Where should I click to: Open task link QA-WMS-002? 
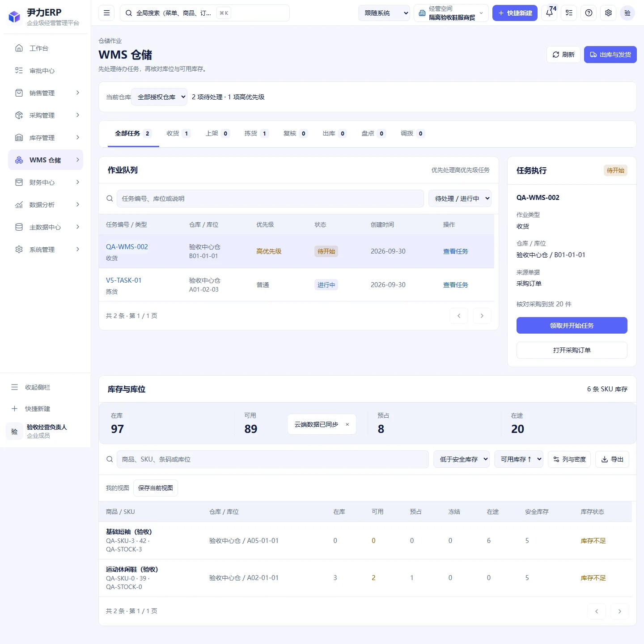(x=127, y=247)
